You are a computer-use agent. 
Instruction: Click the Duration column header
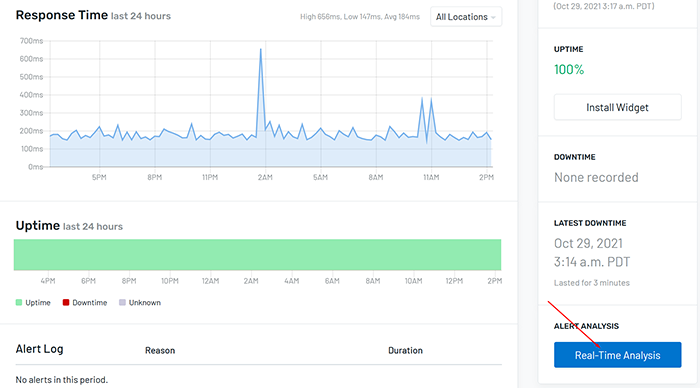(x=405, y=350)
